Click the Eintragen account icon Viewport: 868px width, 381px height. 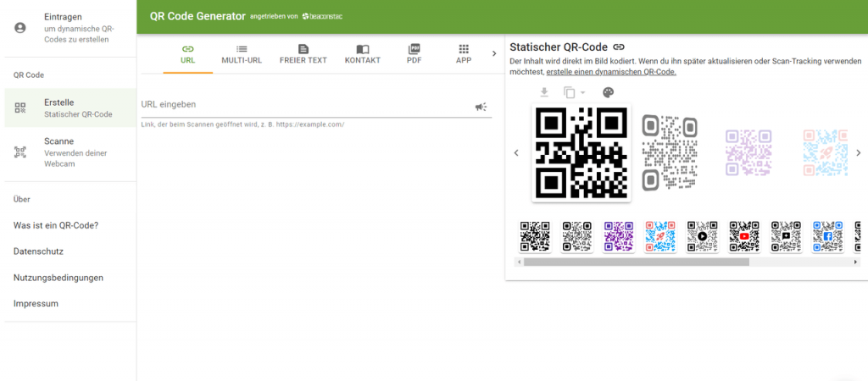coord(20,28)
